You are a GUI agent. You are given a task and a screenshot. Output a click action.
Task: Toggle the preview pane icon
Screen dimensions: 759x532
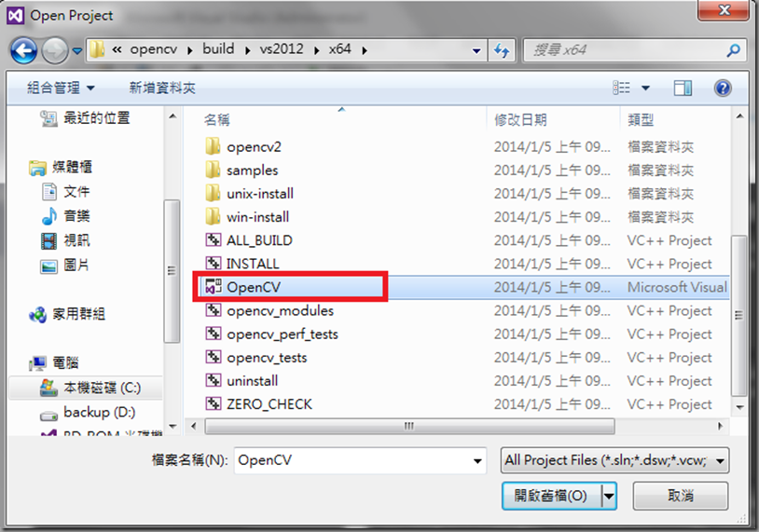pos(683,88)
